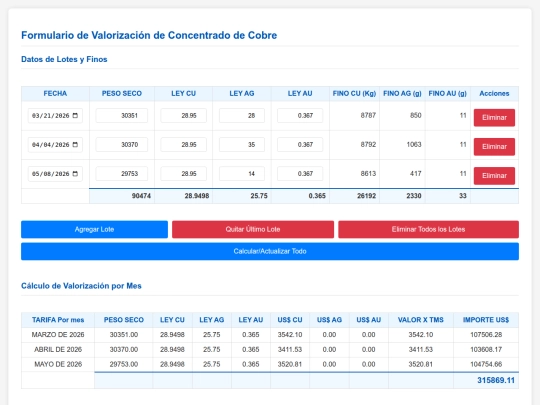Click the Datos de Lotes y Finos heading
The image size is (540, 405).
[64, 59]
